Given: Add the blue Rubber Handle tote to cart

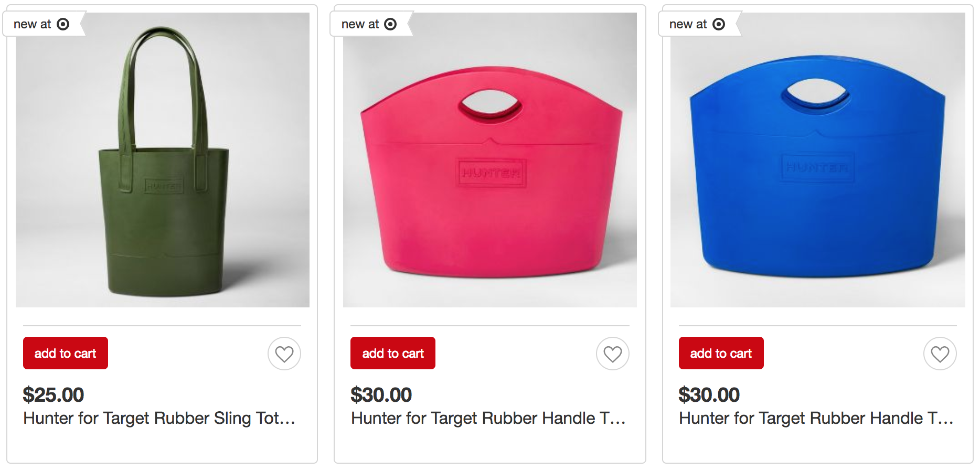Looking at the screenshot, I should point(721,353).
